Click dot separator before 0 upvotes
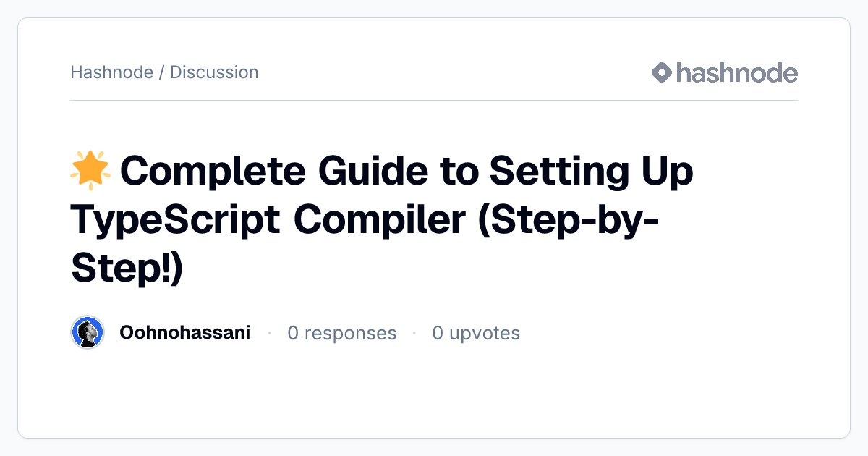 (x=414, y=333)
